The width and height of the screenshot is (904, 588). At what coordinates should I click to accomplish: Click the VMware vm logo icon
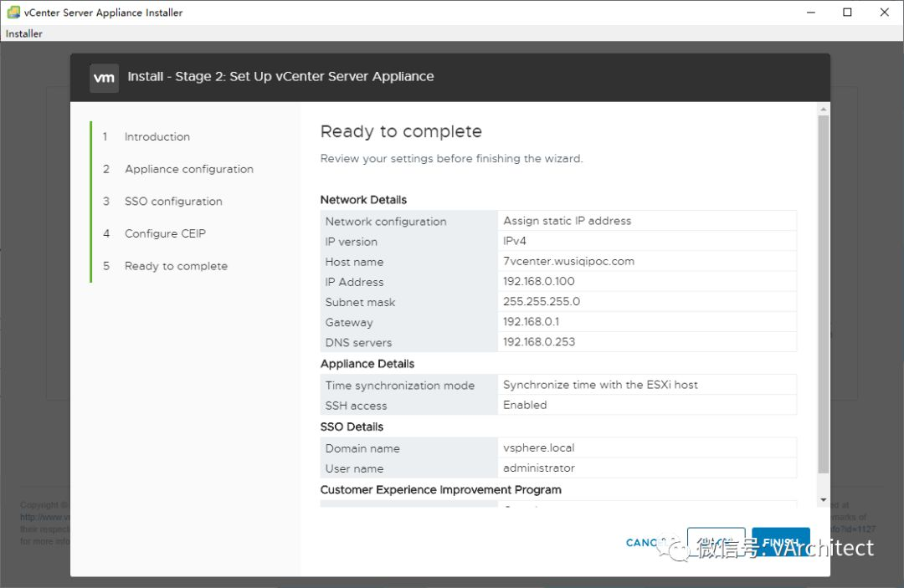point(104,77)
